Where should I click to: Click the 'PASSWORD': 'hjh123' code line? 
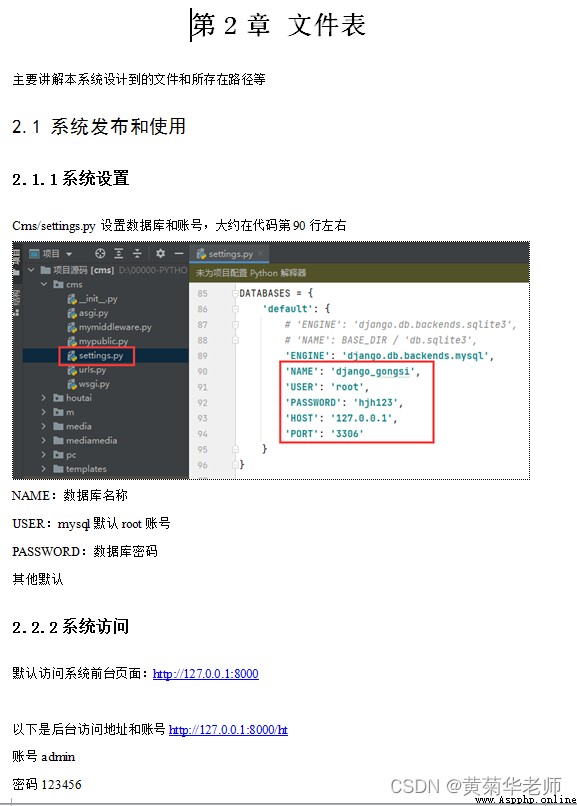344,402
